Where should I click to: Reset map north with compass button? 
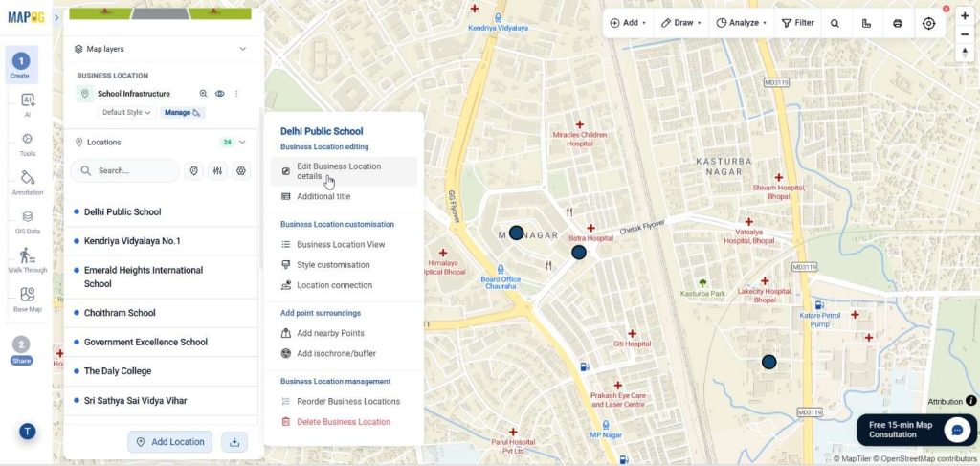965,53
